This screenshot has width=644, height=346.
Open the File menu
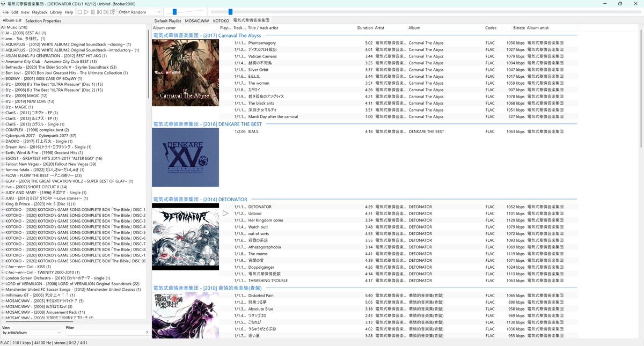click(5, 12)
